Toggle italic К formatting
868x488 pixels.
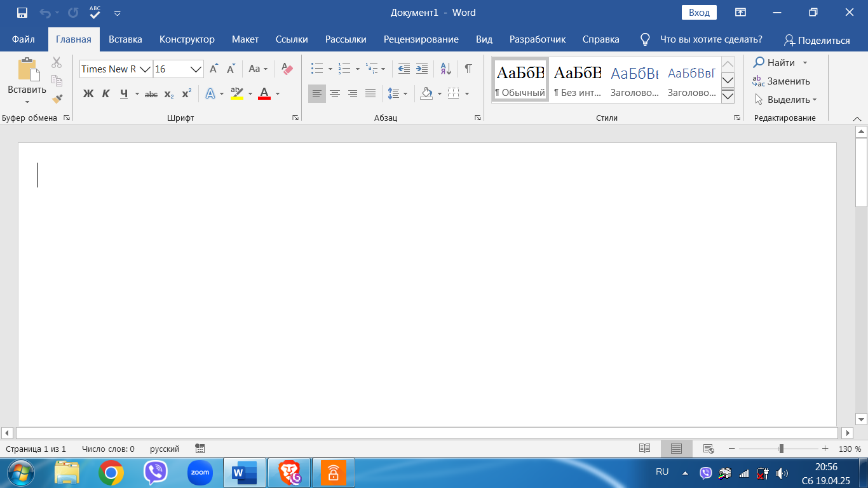point(106,93)
